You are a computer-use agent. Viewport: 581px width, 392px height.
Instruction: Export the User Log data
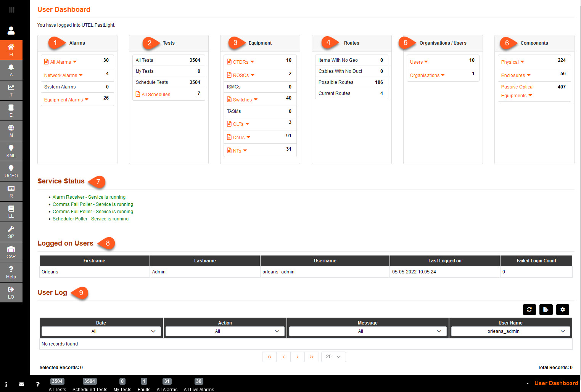click(546, 310)
